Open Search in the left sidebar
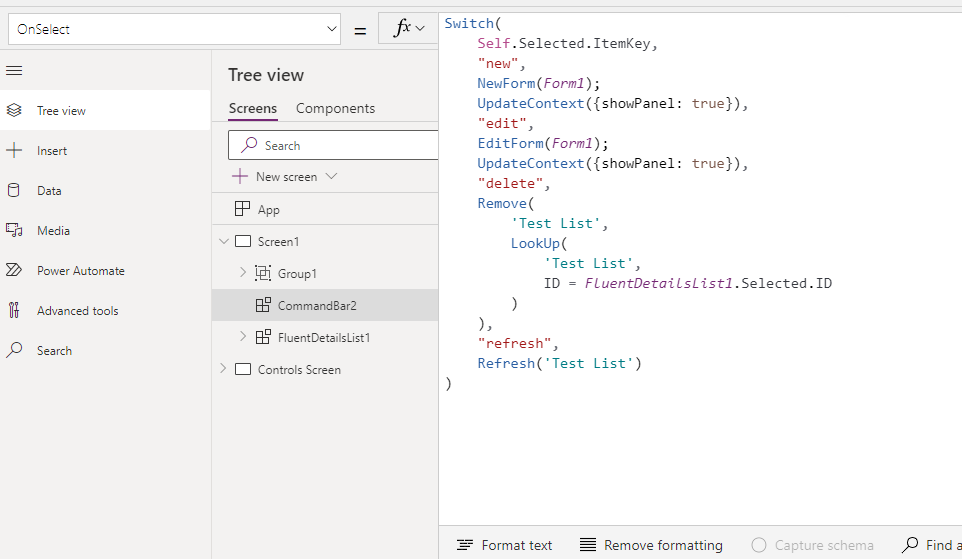The height and width of the screenshot is (559, 962). tap(54, 351)
